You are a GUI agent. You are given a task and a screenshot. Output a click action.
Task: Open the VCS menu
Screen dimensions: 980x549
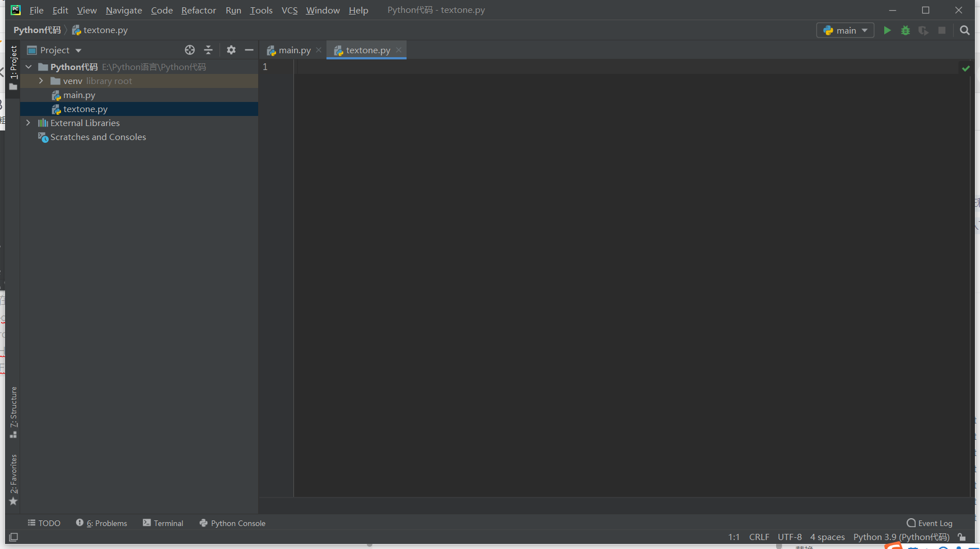click(290, 10)
